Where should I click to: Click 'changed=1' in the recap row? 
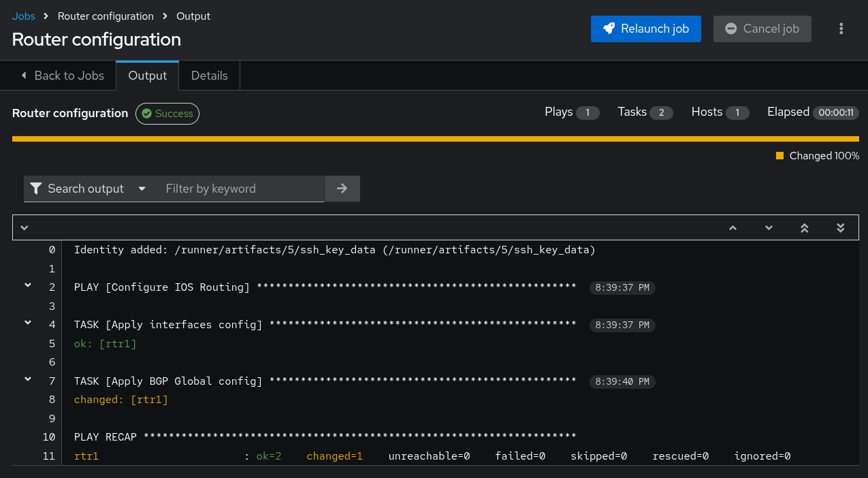point(335,456)
